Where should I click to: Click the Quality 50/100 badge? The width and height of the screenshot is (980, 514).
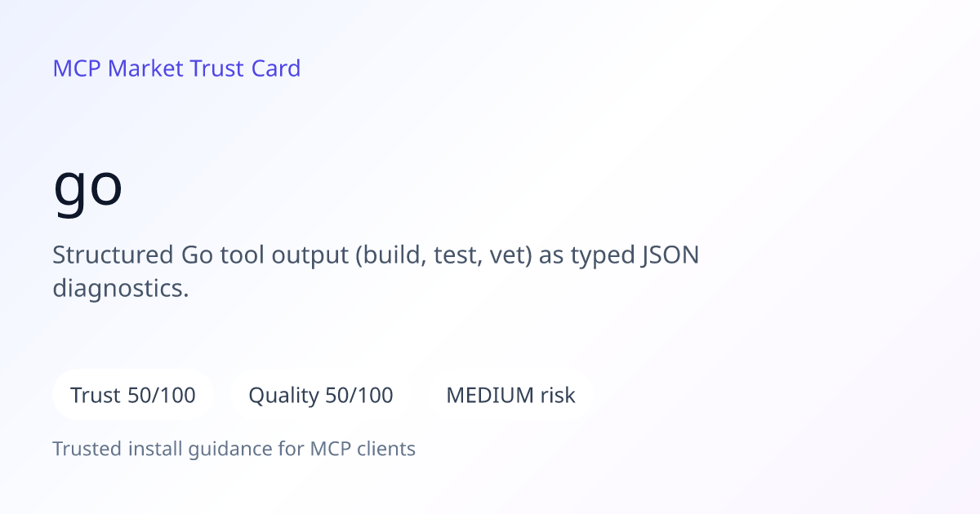point(321,395)
